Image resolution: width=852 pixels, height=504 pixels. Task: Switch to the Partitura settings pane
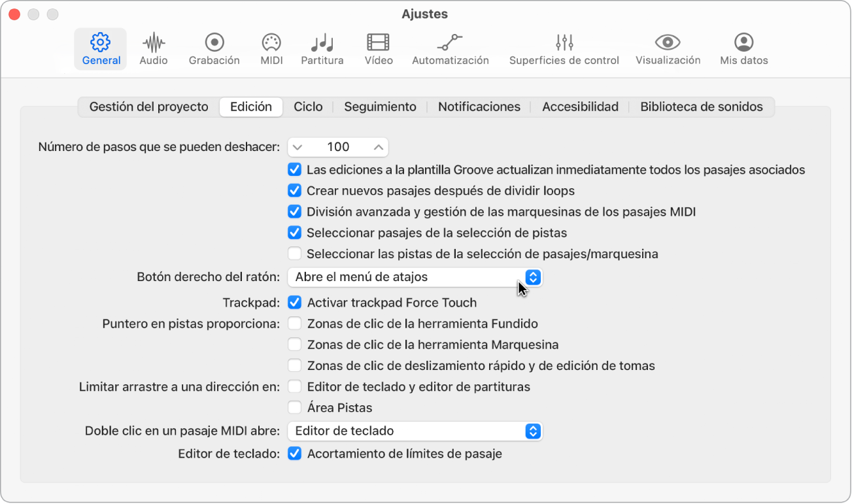click(x=322, y=49)
